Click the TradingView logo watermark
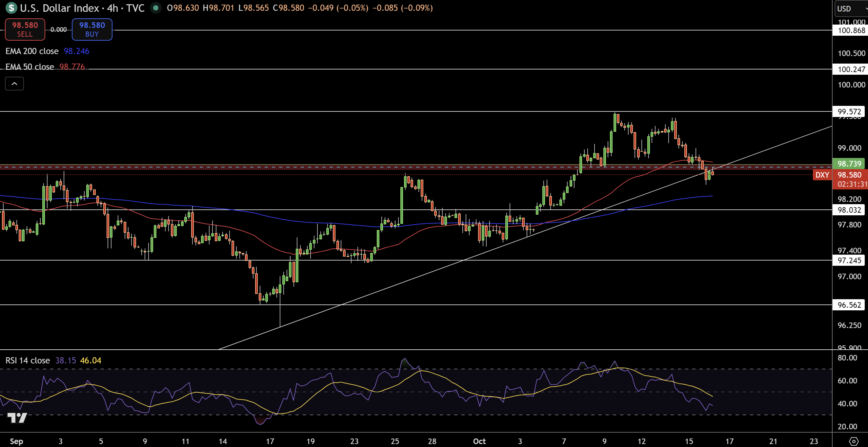Image resolution: width=868 pixels, height=447 pixels. (x=17, y=418)
